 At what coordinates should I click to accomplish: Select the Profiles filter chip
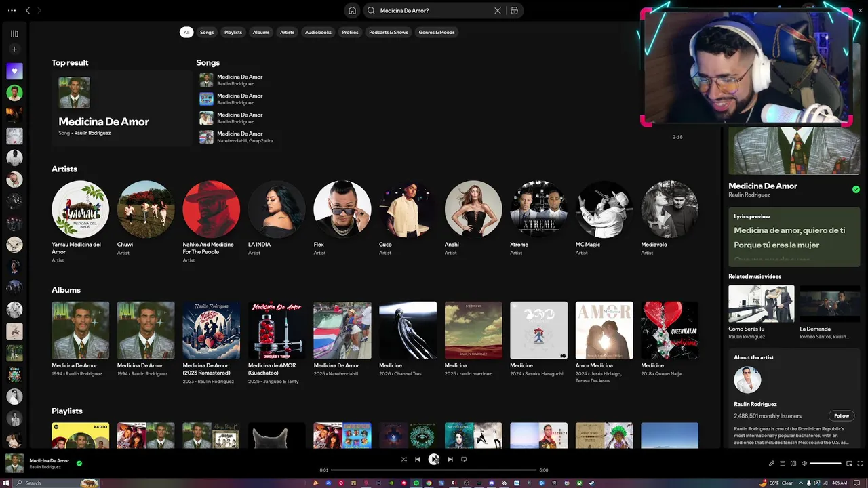pos(351,32)
